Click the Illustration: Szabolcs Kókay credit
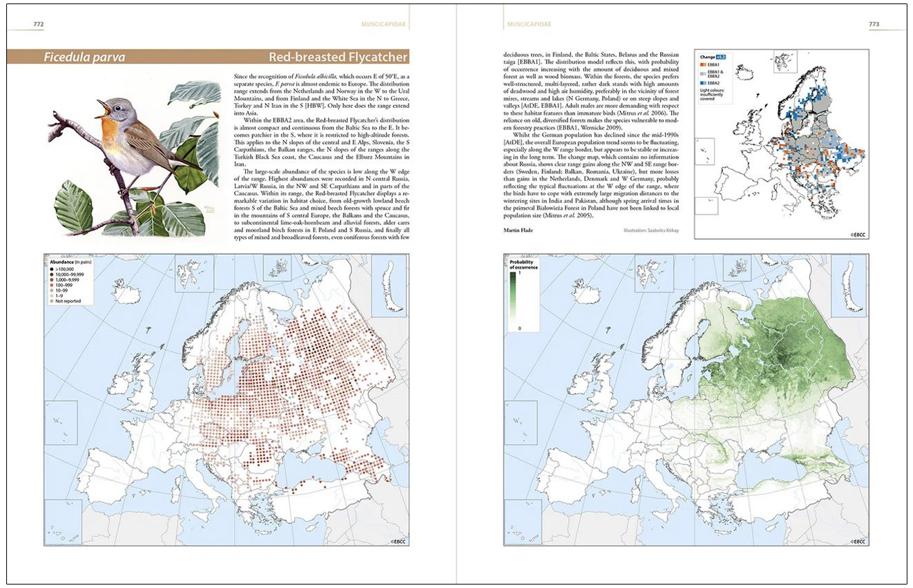Viewport: 913px width, 588px height. coord(654,229)
